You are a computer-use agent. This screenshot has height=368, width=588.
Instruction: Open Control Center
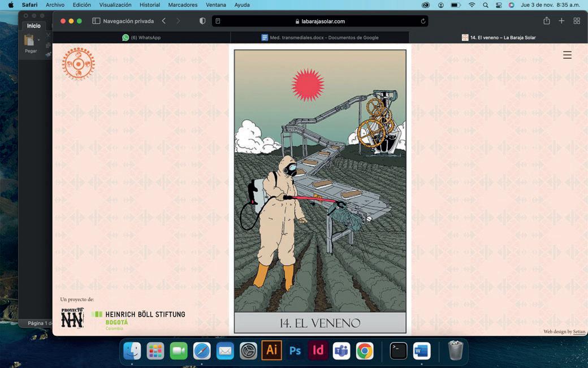point(499,5)
